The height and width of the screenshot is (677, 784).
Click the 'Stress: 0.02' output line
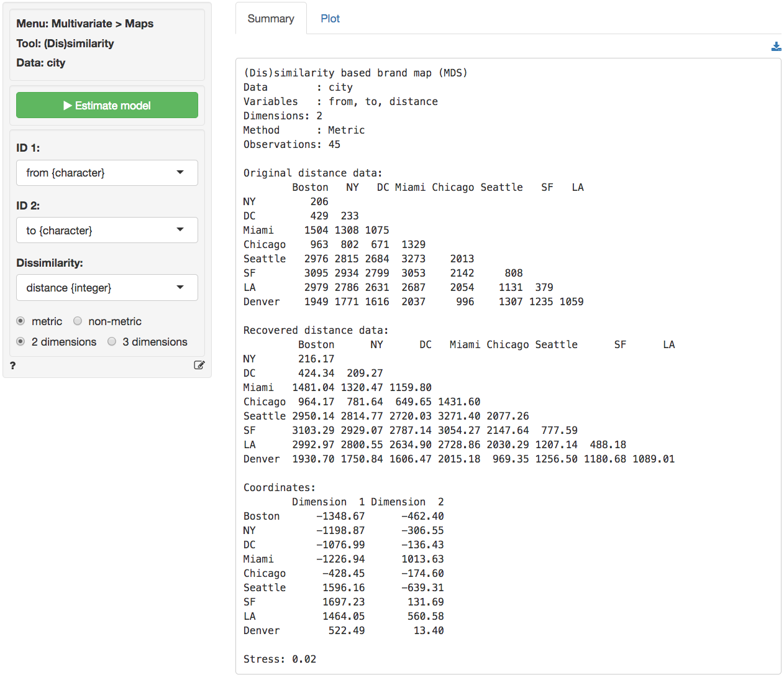[280, 659]
